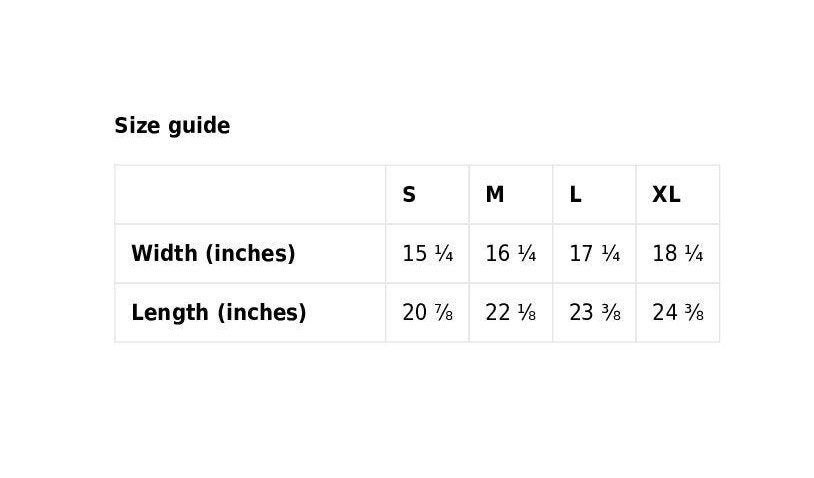Click the empty top-left table cell
The image size is (814, 478).
click(x=250, y=195)
